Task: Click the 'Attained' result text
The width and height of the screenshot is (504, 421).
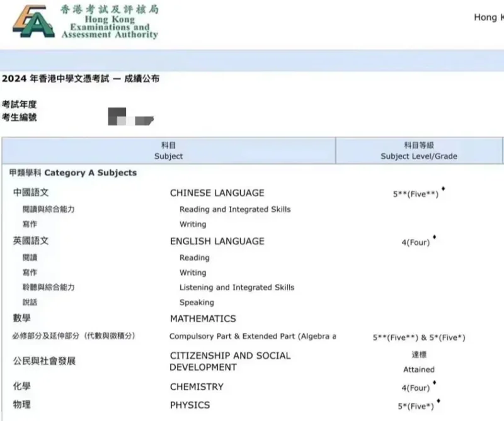Action: (x=419, y=369)
